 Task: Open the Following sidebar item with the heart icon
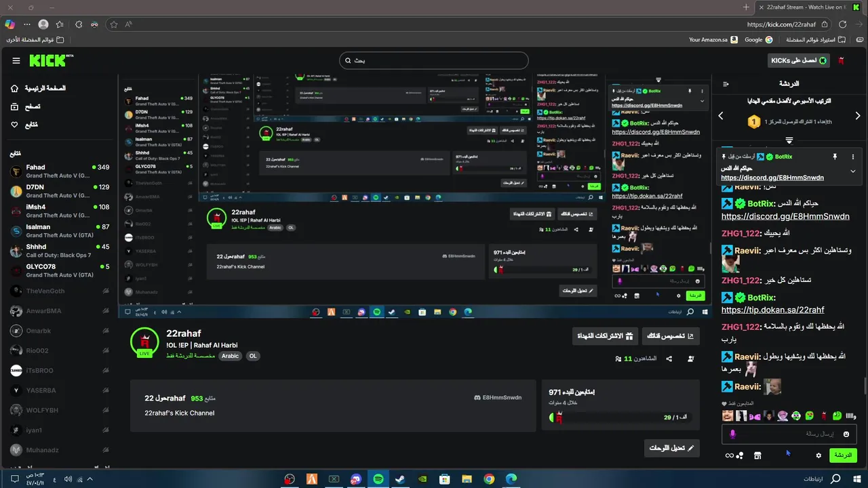coord(24,125)
